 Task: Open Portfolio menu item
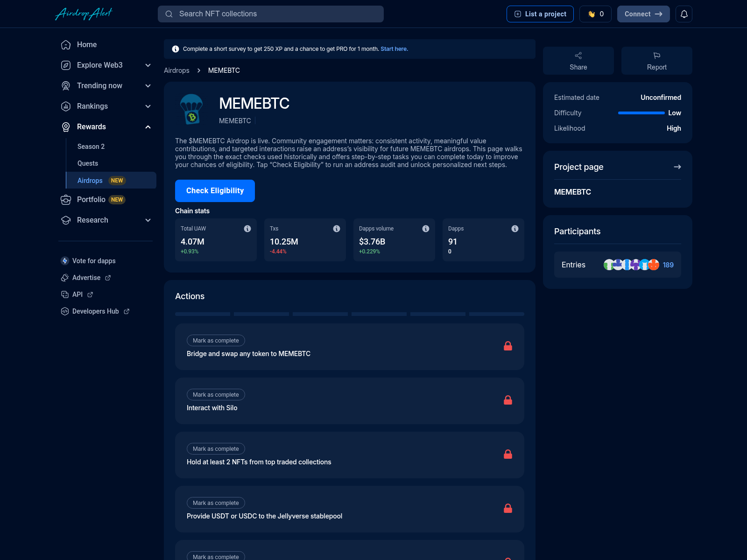pos(91,200)
